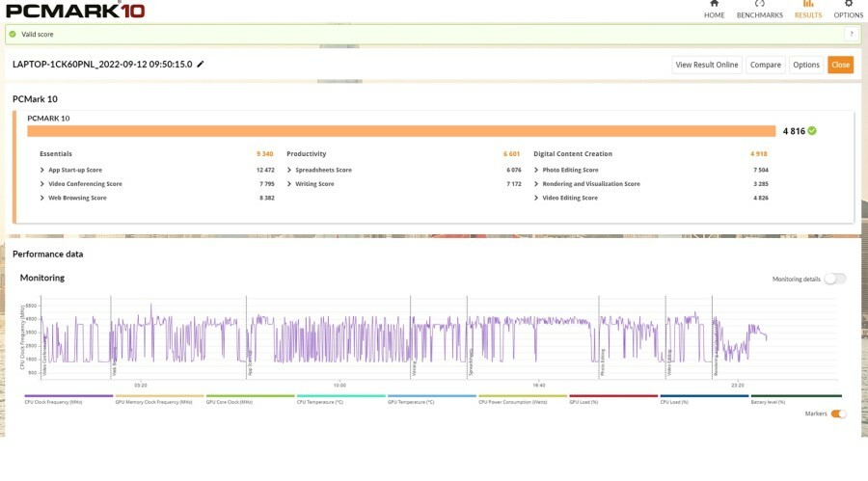
Task: Click the Spreadsheets chart marker
Action: (471, 362)
